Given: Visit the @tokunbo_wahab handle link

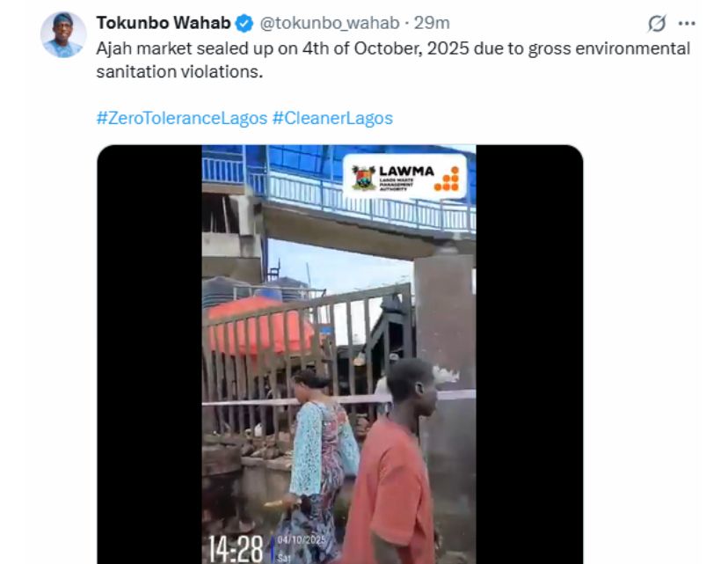Looking at the screenshot, I should [x=329, y=23].
